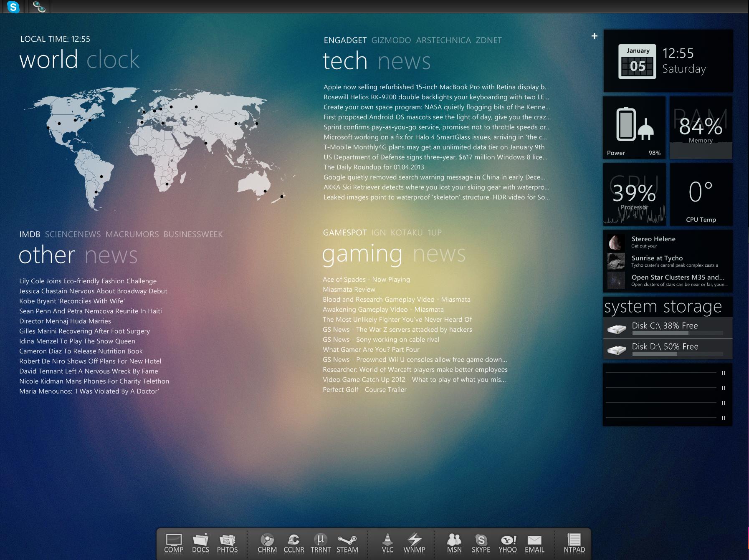Open MSN messenger dock icon

(x=454, y=543)
